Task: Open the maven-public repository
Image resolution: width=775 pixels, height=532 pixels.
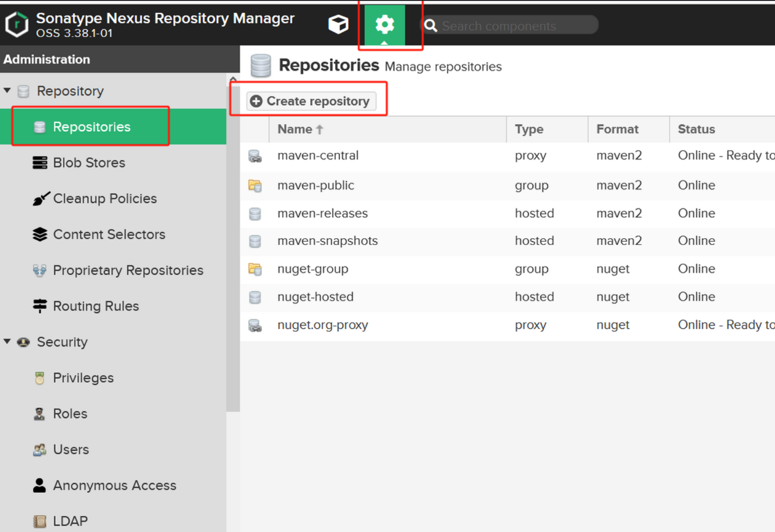Action: point(316,185)
